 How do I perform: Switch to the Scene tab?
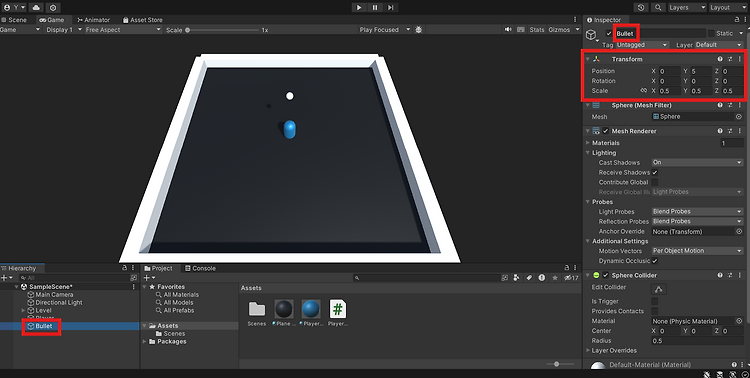(14, 20)
